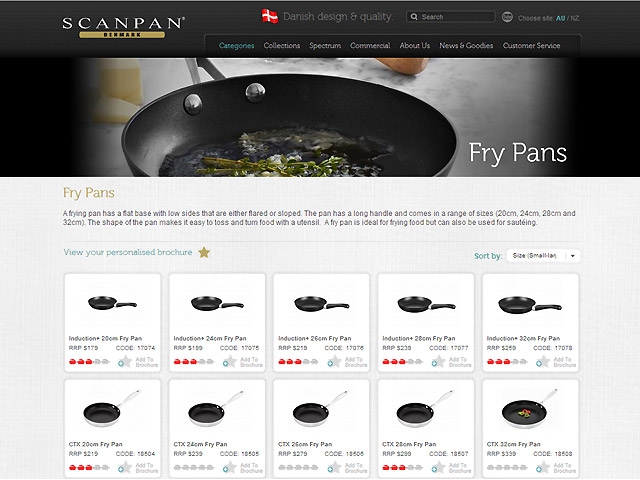Click the round icon before Choose site
This screenshot has width=640, height=480.
point(507,17)
